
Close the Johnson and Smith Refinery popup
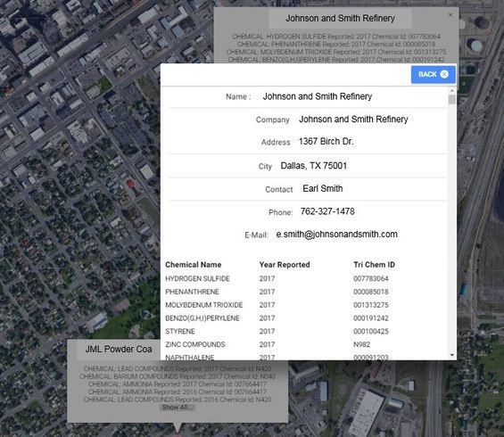point(450,15)
